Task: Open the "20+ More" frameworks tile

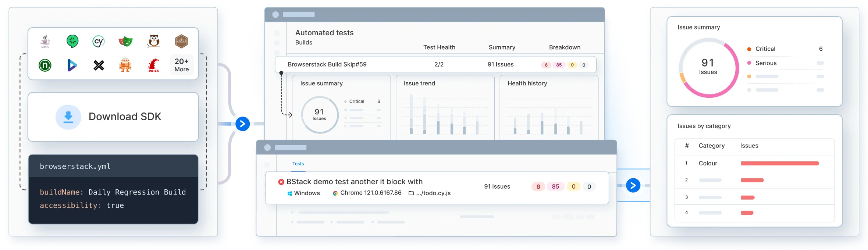Action: [x=182, y=65]
